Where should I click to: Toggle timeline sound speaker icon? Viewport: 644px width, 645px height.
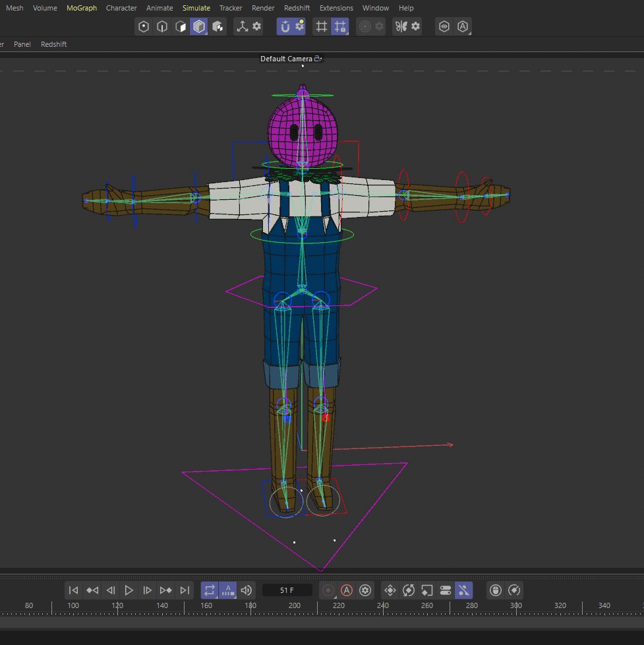pyautogui.click(x=247, y=590)
